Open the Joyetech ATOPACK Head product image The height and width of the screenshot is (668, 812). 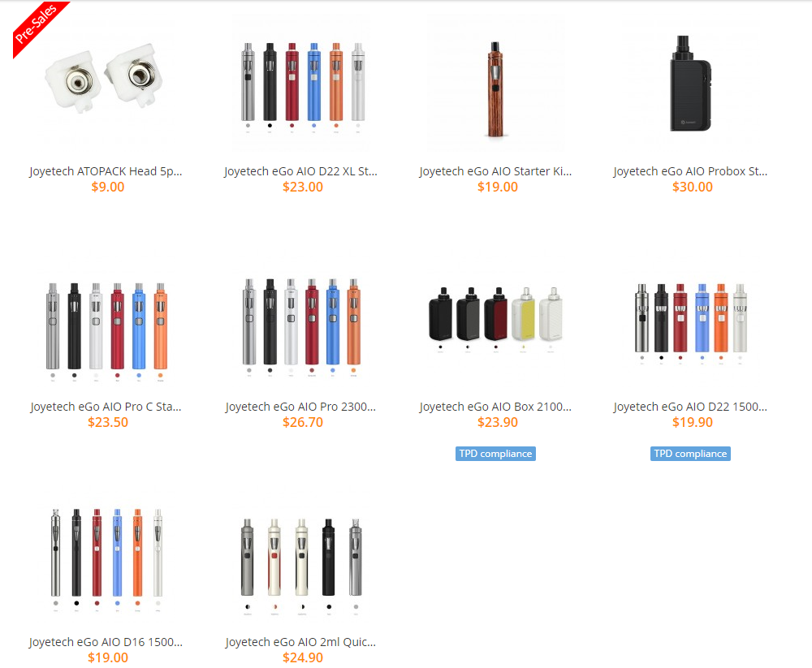coord(106,81)
